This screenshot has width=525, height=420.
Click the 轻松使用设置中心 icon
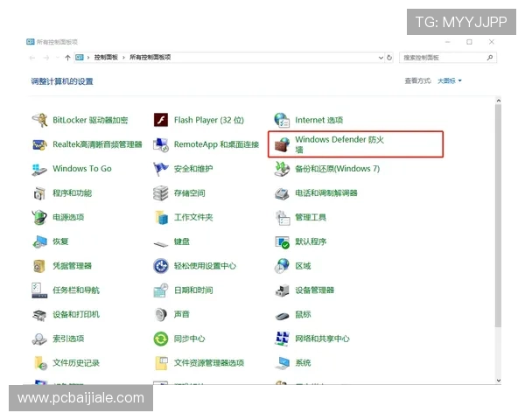(161, 266)
